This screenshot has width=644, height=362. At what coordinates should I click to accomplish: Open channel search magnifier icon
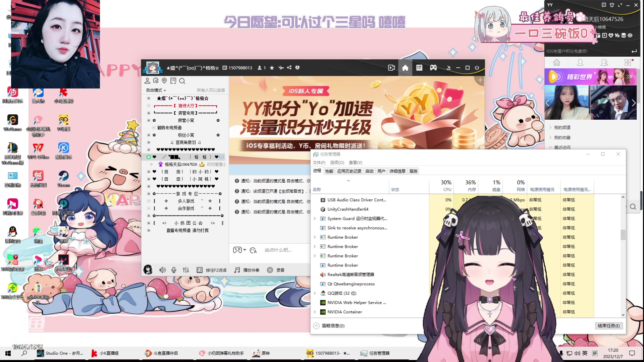tap(182, 81)
